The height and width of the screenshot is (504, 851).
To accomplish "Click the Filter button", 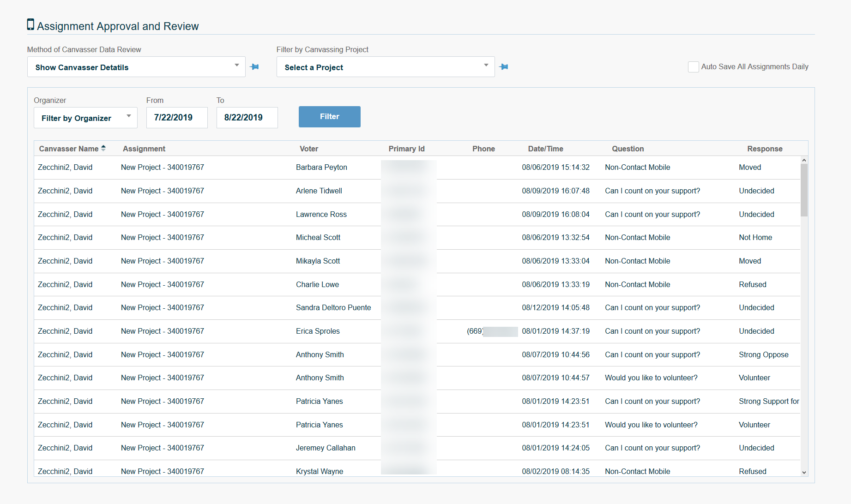I will 330,117.
